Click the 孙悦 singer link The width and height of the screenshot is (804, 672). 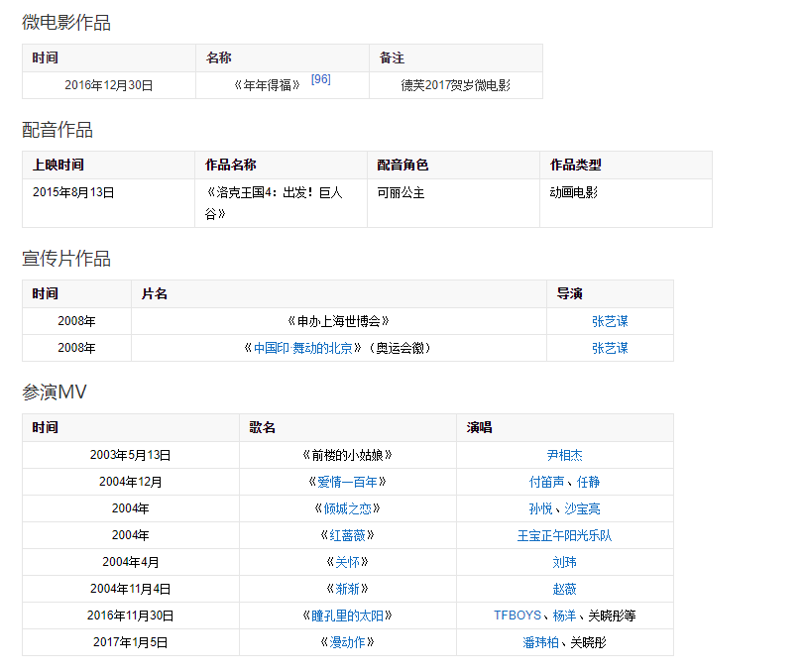tap(540, 508)
